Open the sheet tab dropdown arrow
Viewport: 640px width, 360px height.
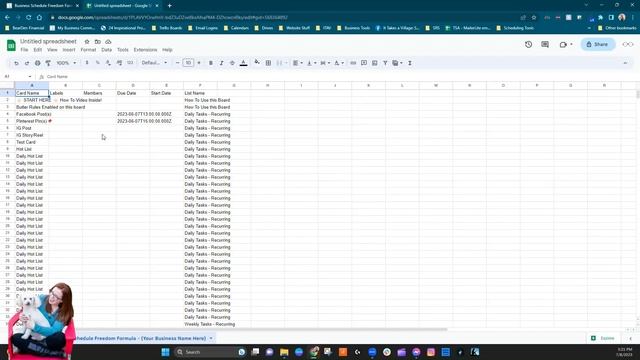pyautogui.click(x=211, y=338)
